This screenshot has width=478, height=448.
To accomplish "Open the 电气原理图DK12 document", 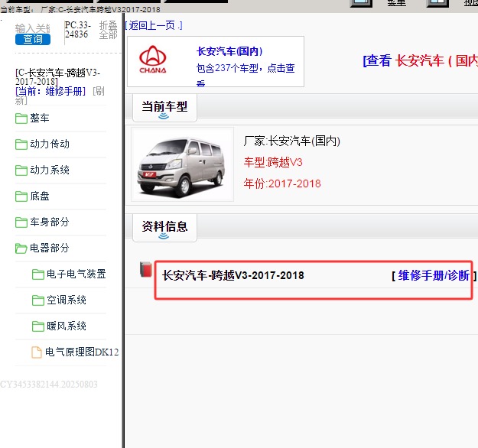I will tap(82, 352).
